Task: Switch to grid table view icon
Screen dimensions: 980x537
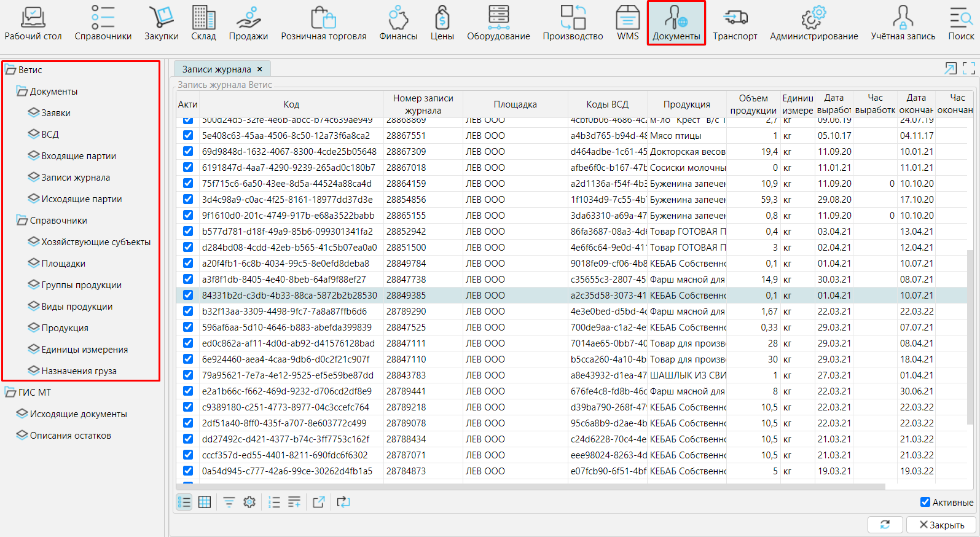Action: point(205,502)
